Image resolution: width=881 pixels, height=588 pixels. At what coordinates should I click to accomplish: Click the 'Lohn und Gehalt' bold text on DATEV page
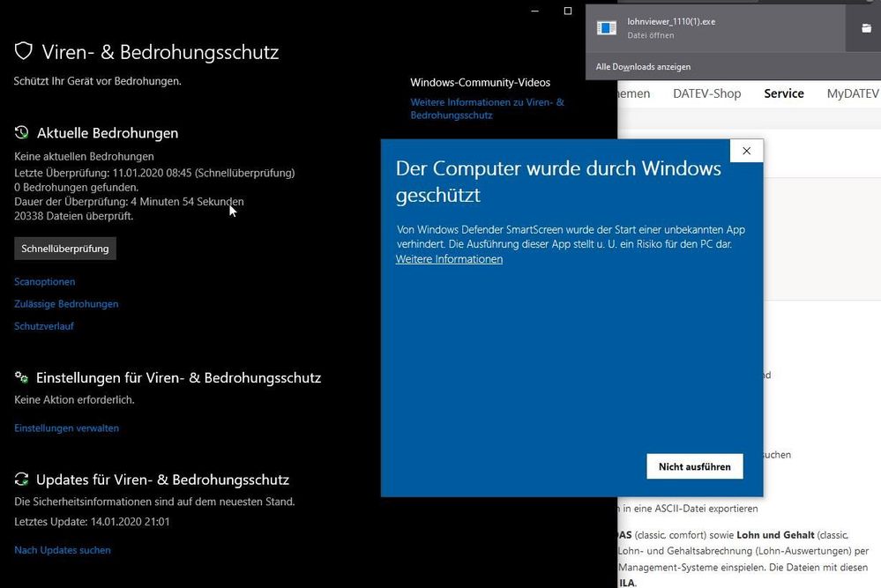(775, 534)
